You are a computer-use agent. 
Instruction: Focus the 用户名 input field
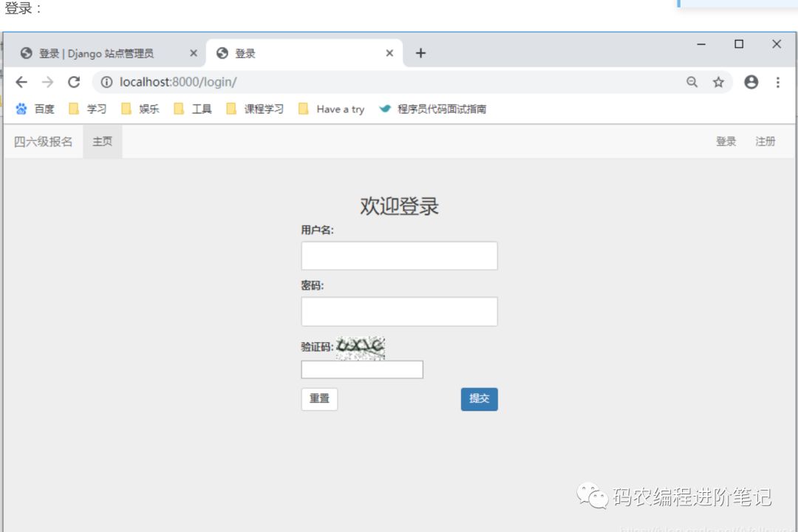399,256
